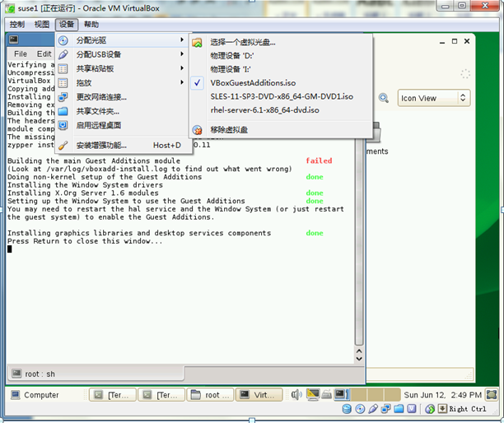Click the printer tray icon in guest panel
Image resolution: width=504 pixels, height=423 pixels.
pyautogui.click(x=327, y=394)
